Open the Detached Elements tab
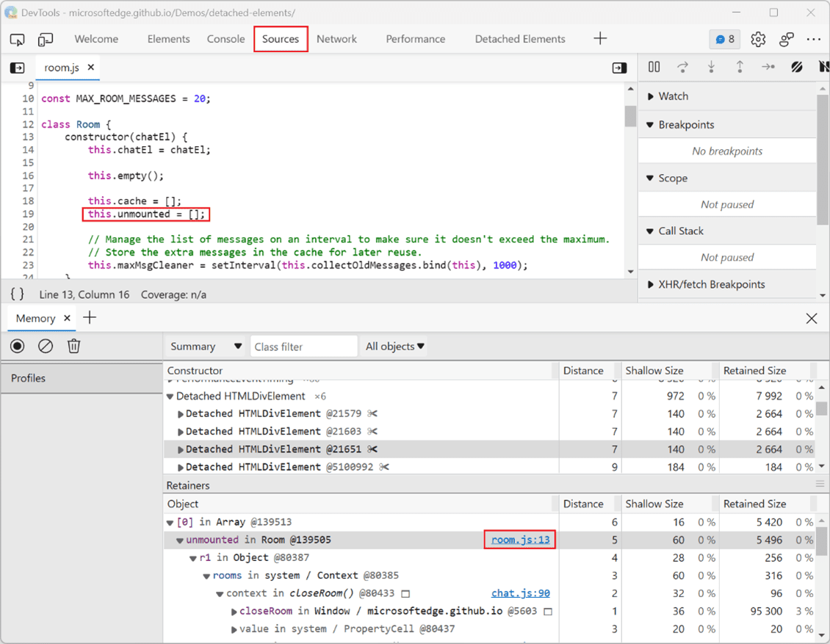830x644 pixels. (x=520, y=39)
